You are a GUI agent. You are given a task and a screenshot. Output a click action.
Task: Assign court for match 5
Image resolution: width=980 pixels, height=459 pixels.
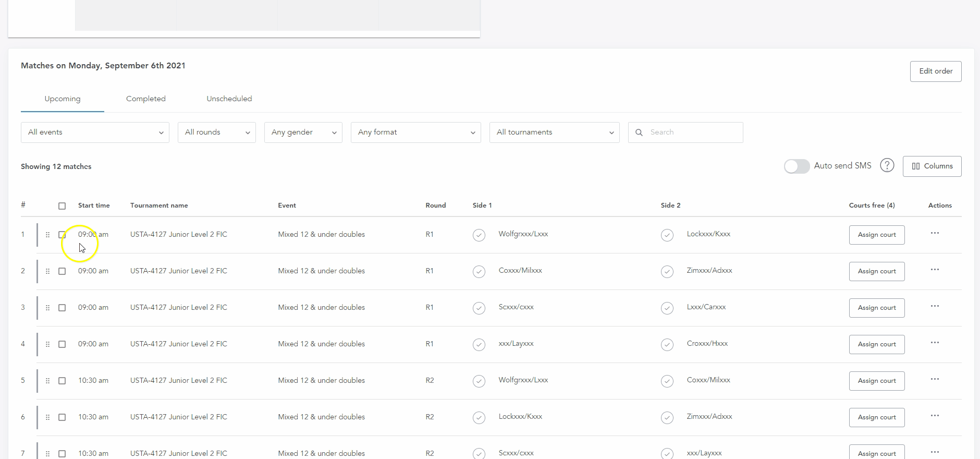point(877,381)
